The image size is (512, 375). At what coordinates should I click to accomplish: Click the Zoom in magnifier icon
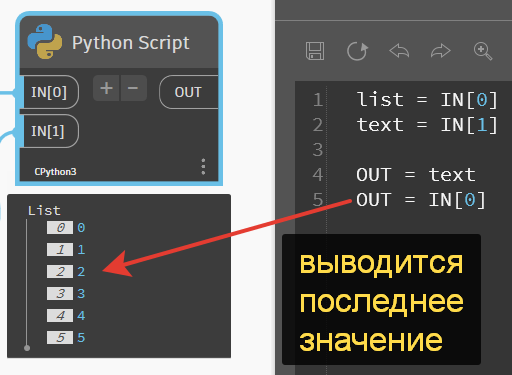[x=483, y=51]
